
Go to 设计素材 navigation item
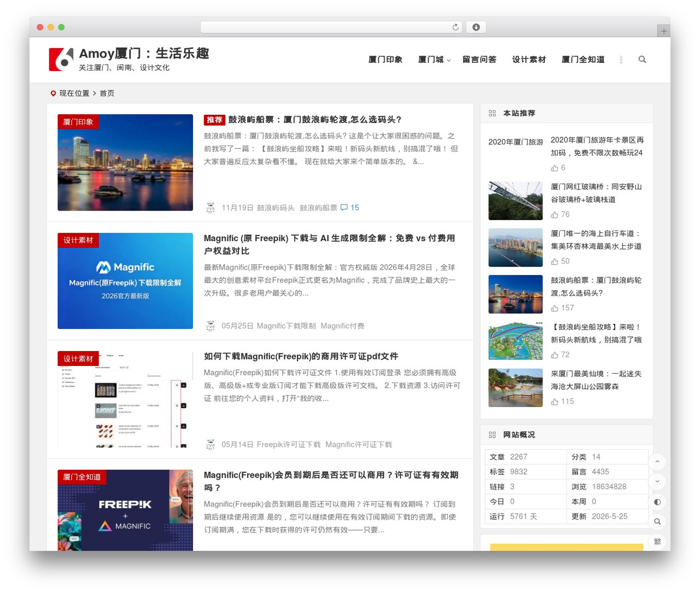(529, 60)
